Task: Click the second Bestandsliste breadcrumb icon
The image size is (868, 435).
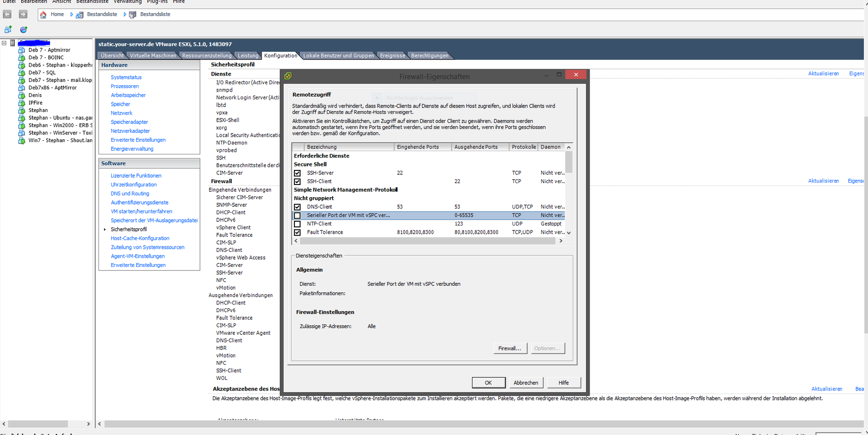Action: 133,15
